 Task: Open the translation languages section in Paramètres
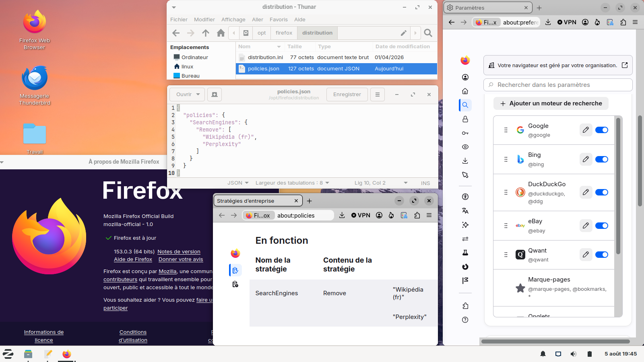pos(465,211)
